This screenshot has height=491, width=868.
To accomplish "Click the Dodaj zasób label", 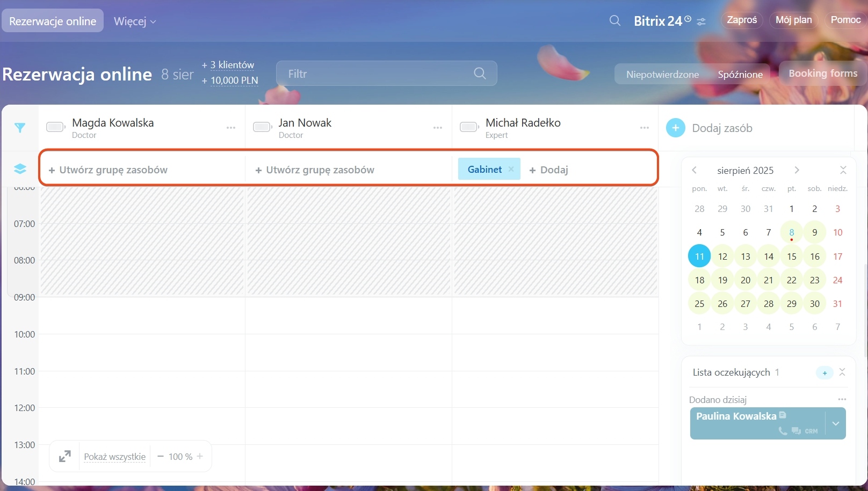I will point(722,128).
